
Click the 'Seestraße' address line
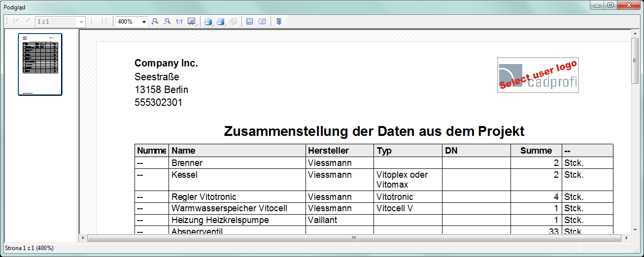click(x=157, y=77)
